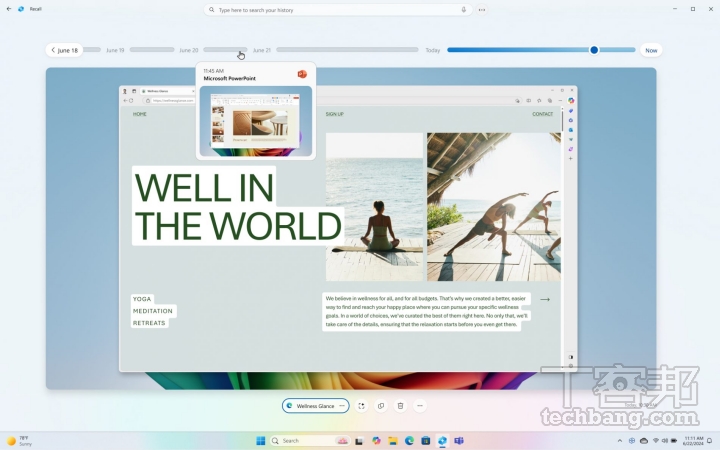720x450 pixels.
Task: Open Edge settings ellipsis menu in snapshot
Action: pyautogui.click(x=560, y=101)
